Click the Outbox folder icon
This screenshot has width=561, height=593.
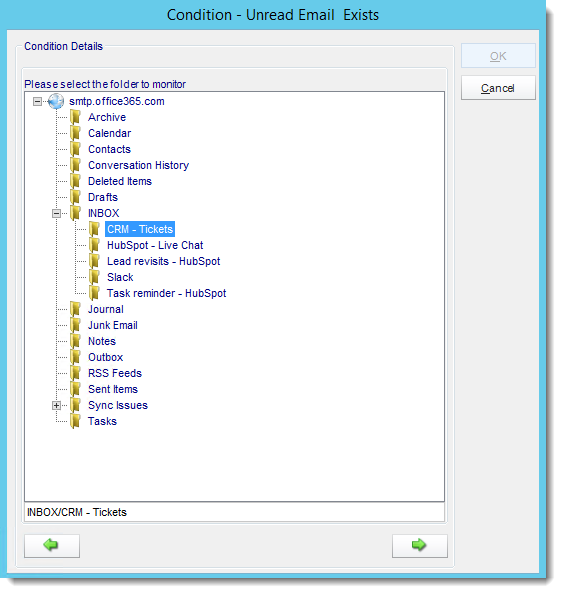click(76, 357)
